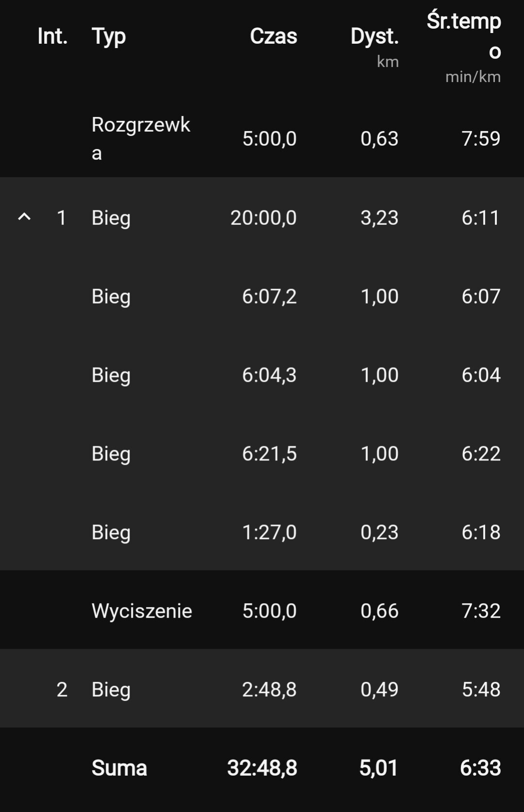Select the Rozgrzewka warm-up row label

[x=141, y=138]
